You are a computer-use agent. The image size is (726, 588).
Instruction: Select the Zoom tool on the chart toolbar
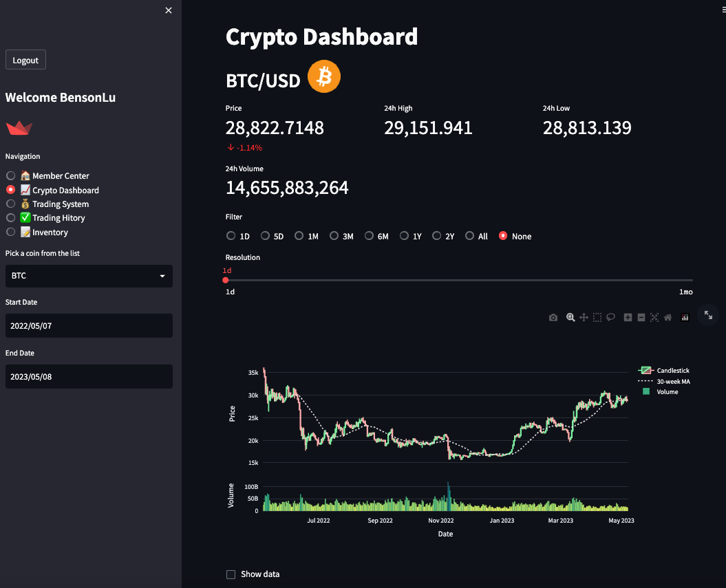pos(570,317)
